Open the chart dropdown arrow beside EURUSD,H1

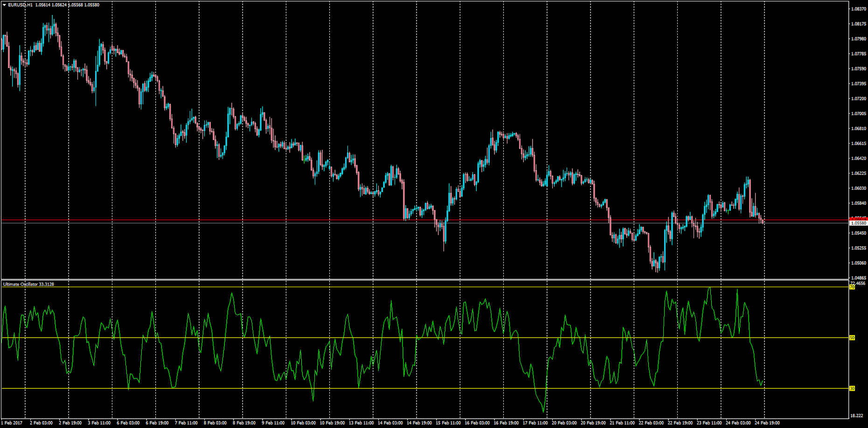[x=4, y=5]
